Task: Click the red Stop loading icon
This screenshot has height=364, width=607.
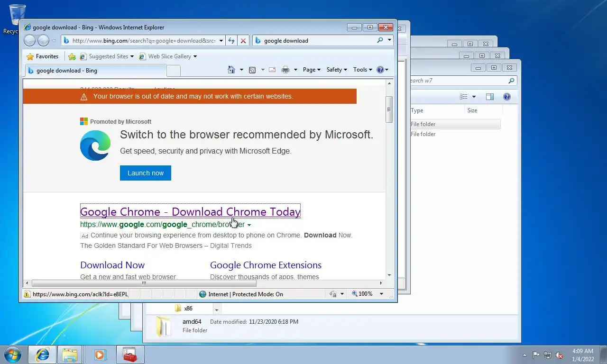Action: 243,41
